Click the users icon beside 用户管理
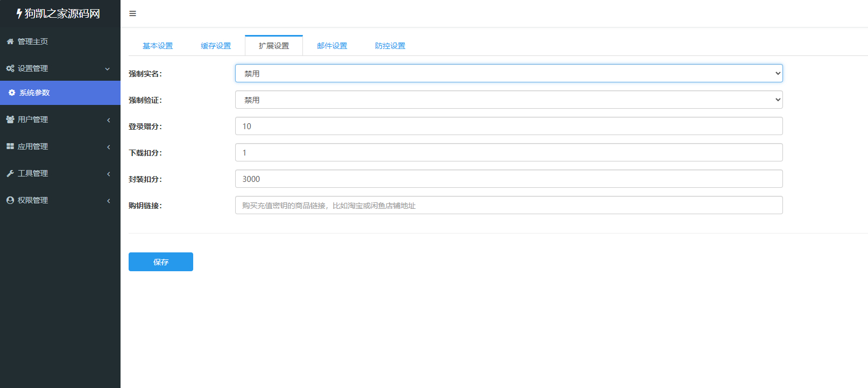 pyautogui.click(x=10, y=119)
